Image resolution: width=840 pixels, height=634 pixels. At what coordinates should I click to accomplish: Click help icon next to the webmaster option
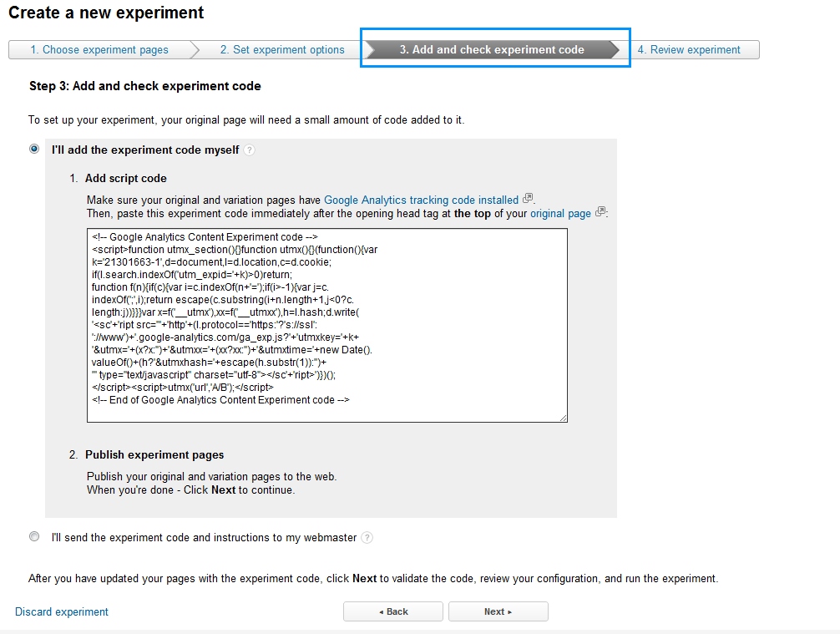coord(367,538)
